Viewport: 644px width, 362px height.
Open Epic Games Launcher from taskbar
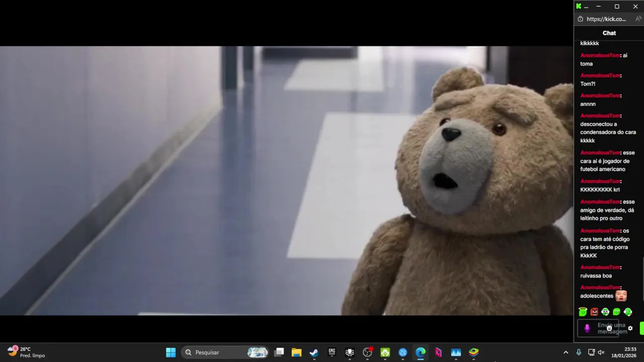coord(332,352)
